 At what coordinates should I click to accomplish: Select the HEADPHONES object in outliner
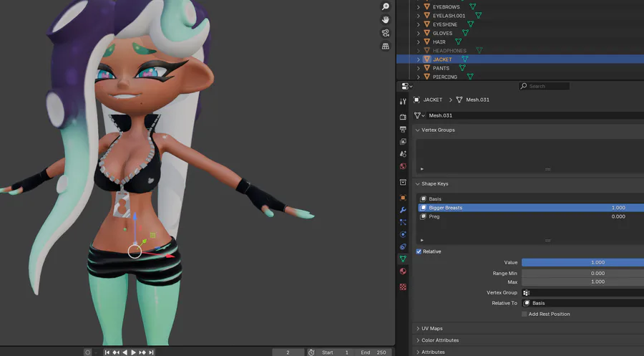tap(449, 51)
